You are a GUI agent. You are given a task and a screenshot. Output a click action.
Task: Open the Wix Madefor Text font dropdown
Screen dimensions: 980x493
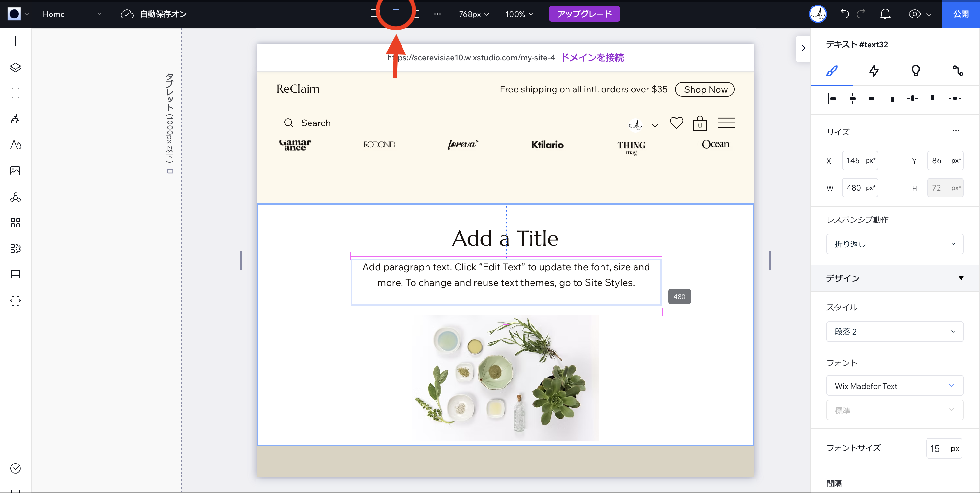coord(894,386)
